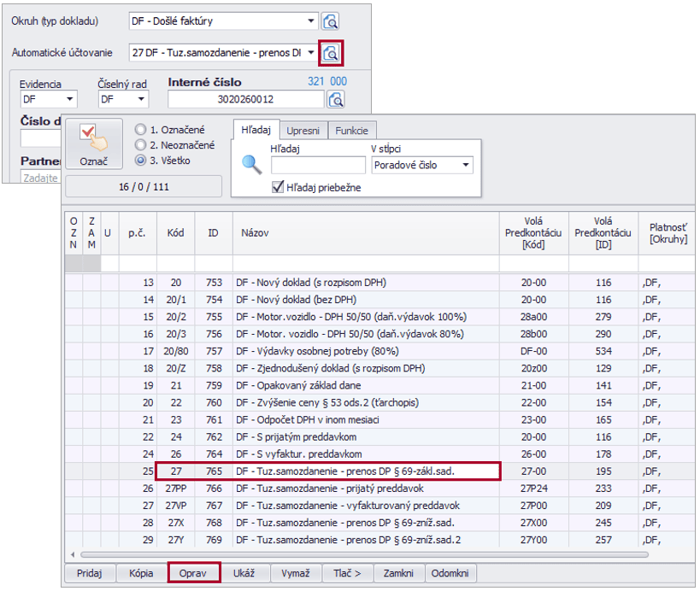Open the Číselný rad dropdown

tap(141, 100)
